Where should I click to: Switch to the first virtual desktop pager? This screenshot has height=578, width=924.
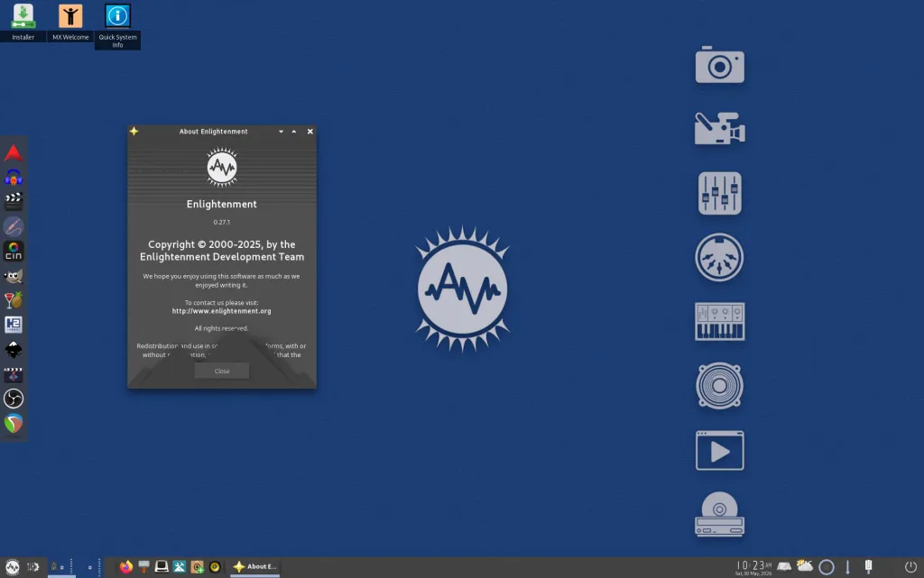coord(60,567)
